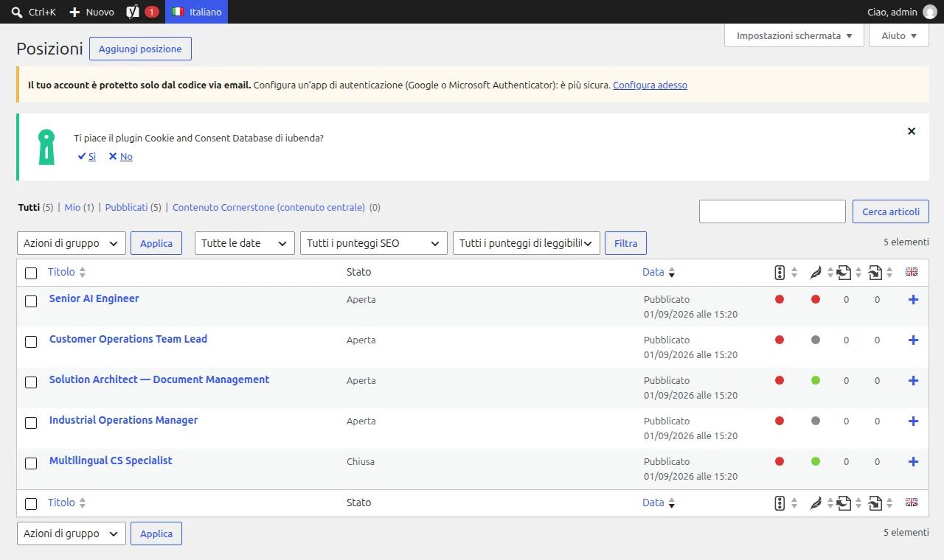Select the Senior AI Engineer checkbox

point(31,301)
